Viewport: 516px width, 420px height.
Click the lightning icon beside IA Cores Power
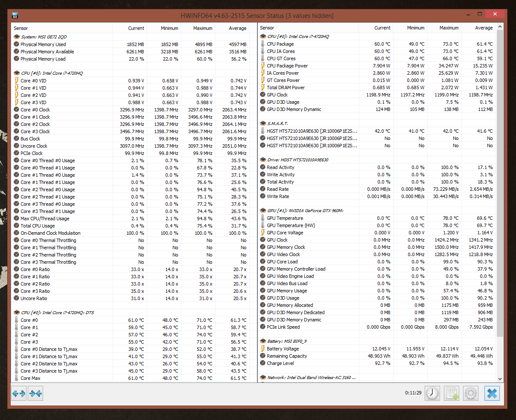(x=262, y=73)
